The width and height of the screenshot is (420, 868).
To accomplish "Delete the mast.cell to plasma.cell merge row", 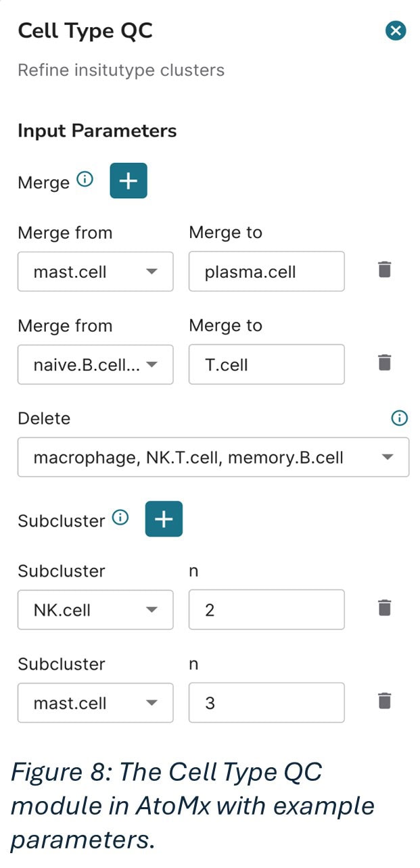I will 384,270.
